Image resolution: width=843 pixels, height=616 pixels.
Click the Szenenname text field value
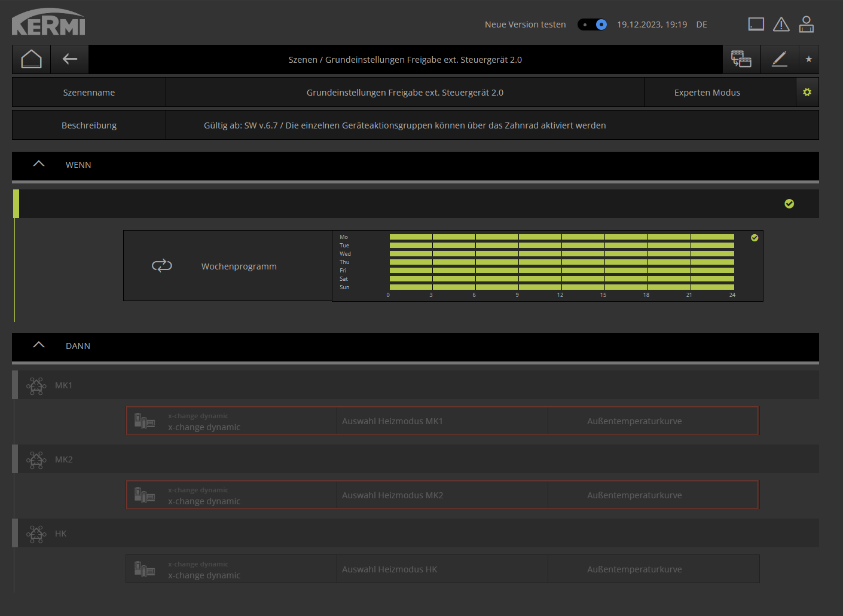[405, 93]
